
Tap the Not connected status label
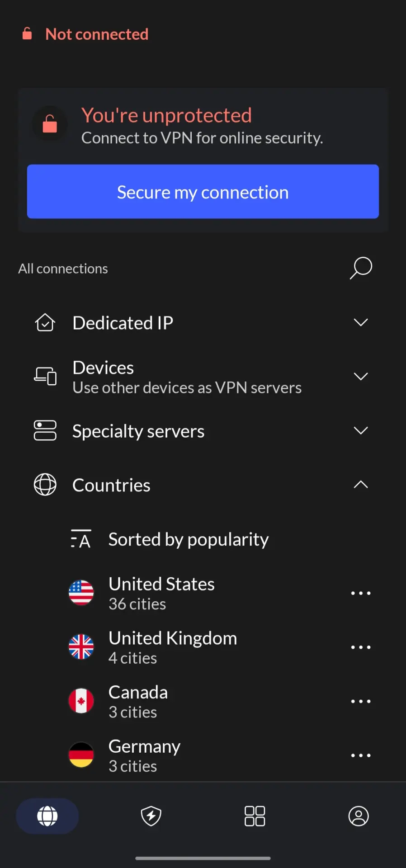[97, 34]
